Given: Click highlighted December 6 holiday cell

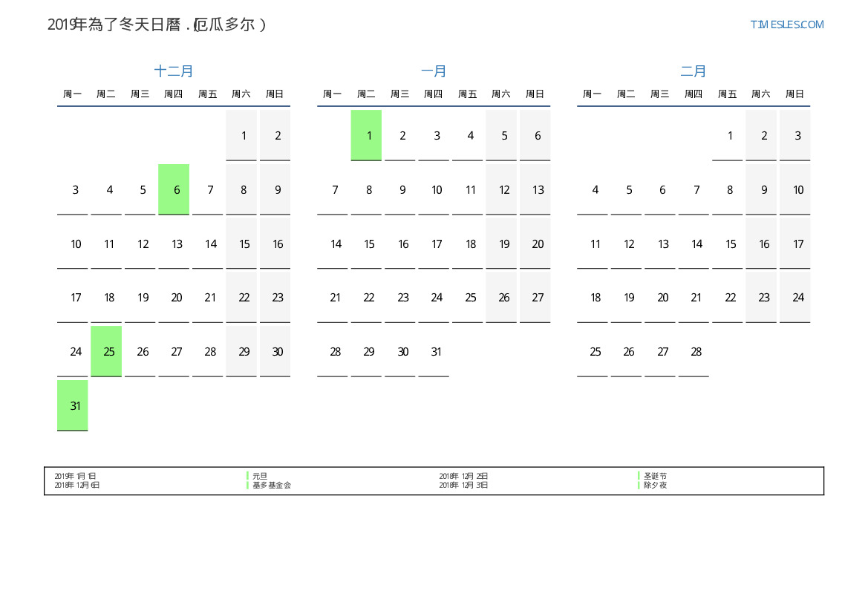Looking at the screenshot, I should pyautogui.click(x=174, y=189).
